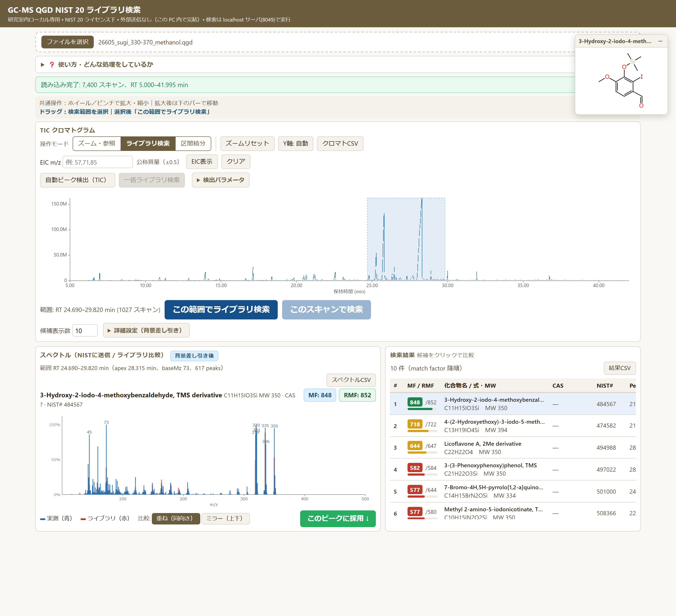Click the RMF: 852 score badge

[x=357, y=395]
